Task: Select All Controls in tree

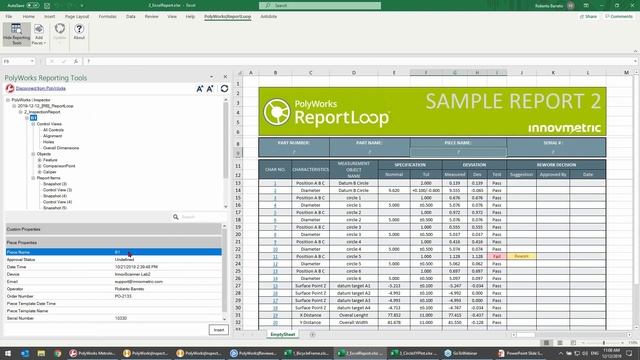Action: click(53, 130)
